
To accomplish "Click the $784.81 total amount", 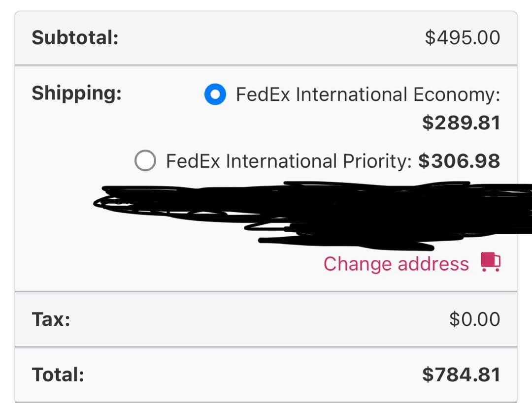I will point(461,375).
